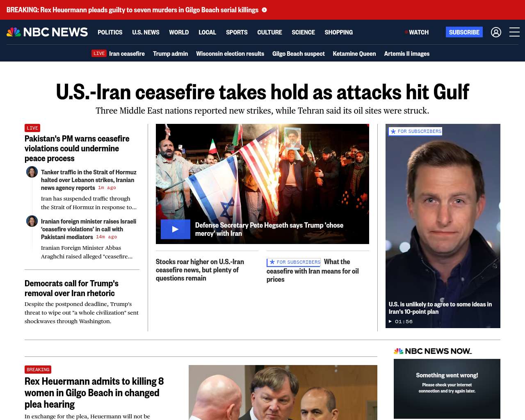This screenshot has width=525, height=420.
Task: Select the Culture navigation item
Action: pos(269,32)
